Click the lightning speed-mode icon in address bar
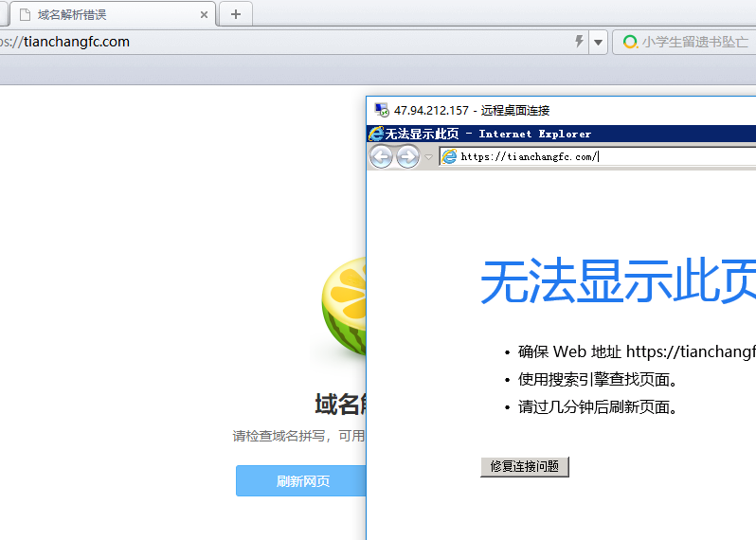Image resolution: width=756 pixels, height=540 pixels. click(580, 42)
